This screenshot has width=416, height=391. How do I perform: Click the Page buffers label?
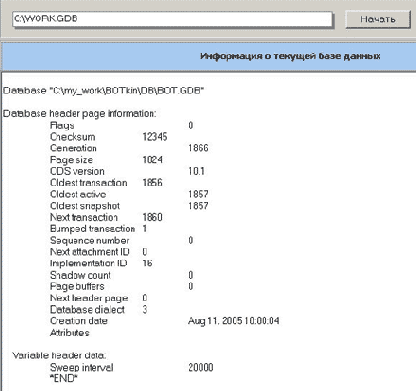point(77,286)
